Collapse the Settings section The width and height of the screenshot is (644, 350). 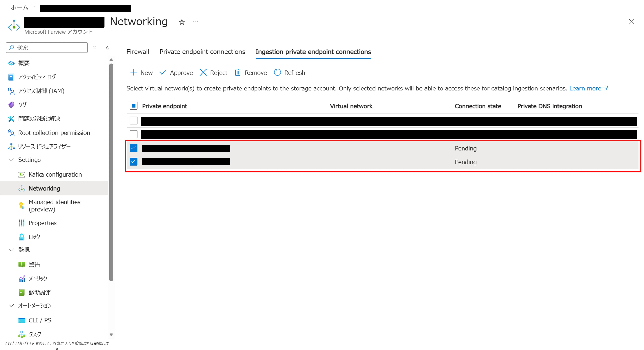[11, 160]
